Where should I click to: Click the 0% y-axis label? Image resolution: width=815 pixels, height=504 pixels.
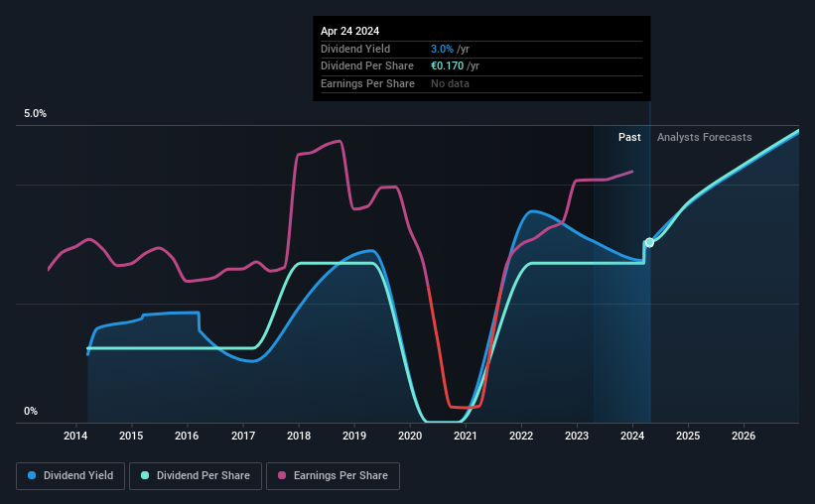[x=31, y=411]
